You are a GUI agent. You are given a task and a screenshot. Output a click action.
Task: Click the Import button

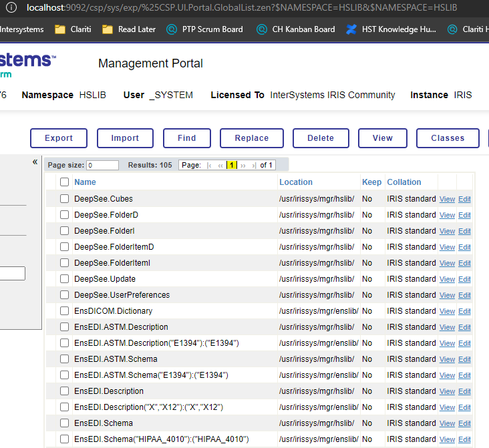[x=125, y=138]
